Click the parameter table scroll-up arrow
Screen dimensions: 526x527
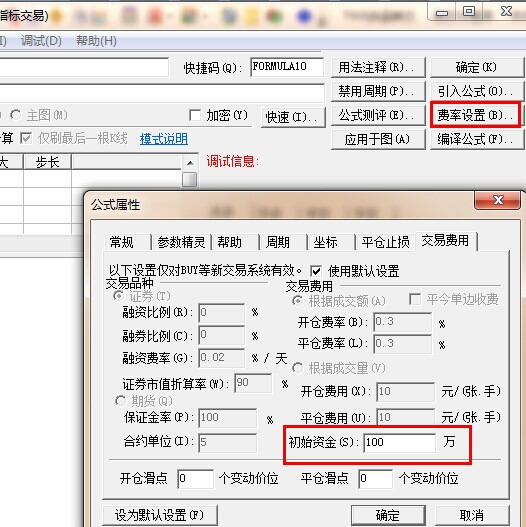[190, 163]
